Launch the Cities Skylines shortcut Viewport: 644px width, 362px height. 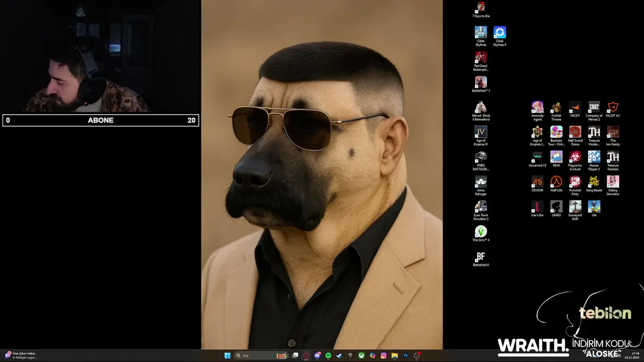pos(481,36)
